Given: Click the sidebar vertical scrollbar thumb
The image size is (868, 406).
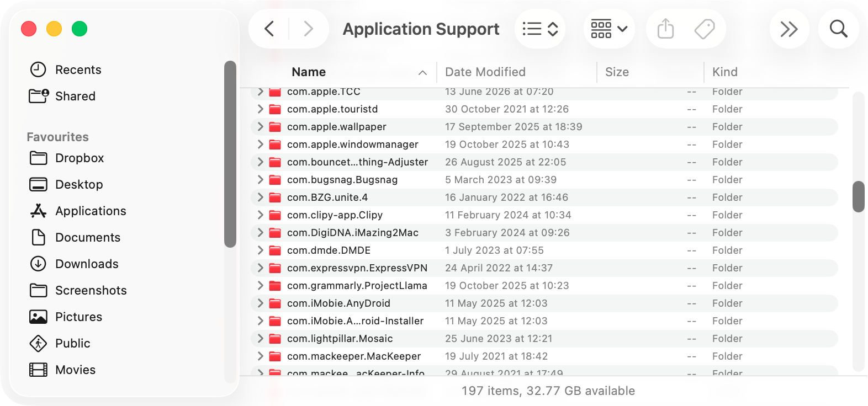Looking at the screenshot, I should point(230,154).
